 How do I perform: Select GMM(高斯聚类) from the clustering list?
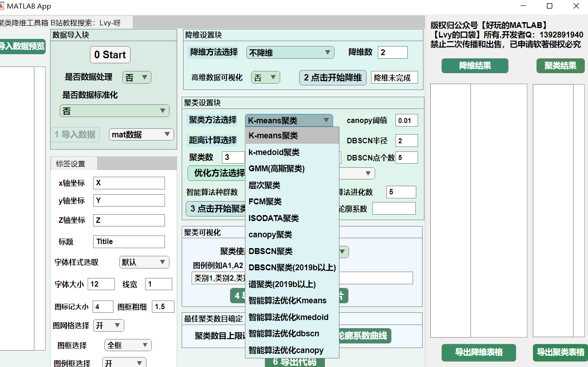pos(277,169)
